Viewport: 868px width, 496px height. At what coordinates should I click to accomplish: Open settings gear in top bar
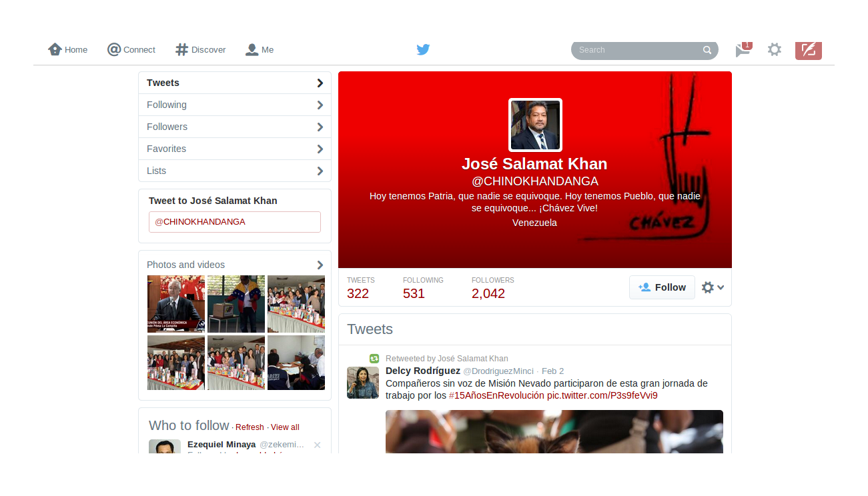coord(774,49)
